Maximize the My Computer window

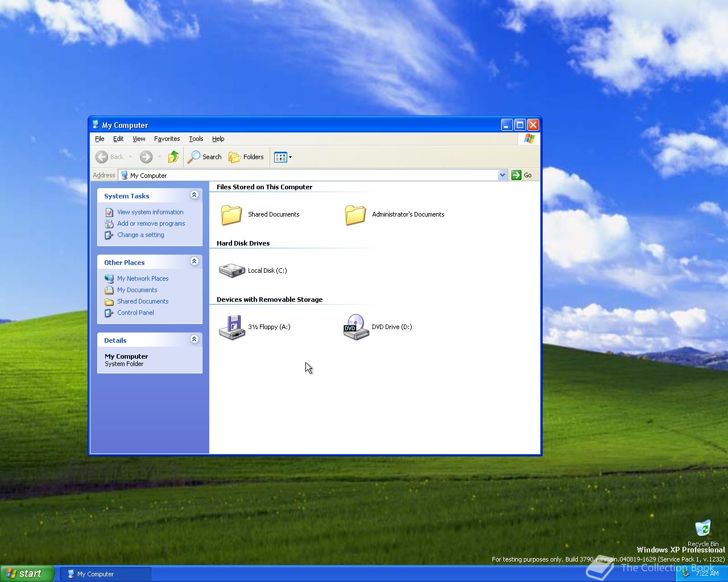pos(520,124)
